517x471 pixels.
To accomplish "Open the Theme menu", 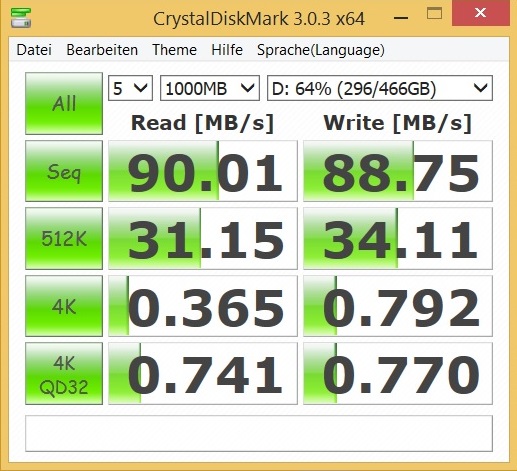I will [x=174, y=50].
